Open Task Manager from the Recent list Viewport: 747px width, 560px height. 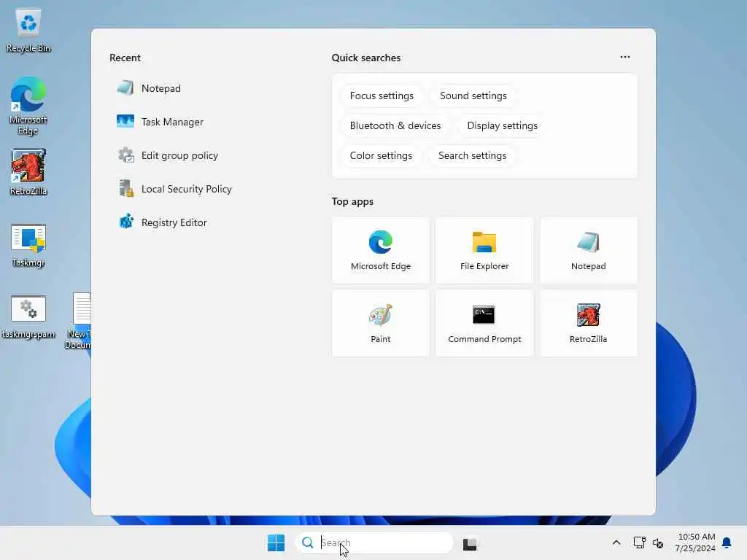[x=160, y=122]
